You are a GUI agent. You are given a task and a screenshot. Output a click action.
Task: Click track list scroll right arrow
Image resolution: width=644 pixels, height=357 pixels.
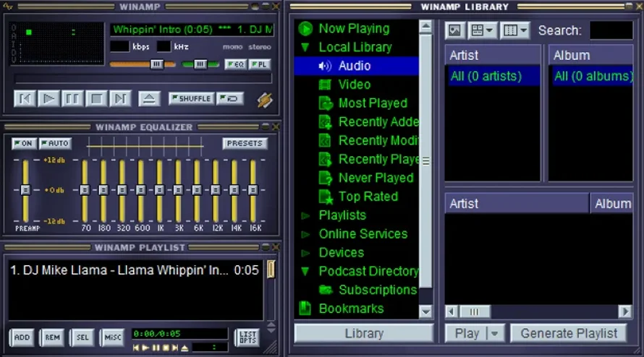click(x=625, y=312)
